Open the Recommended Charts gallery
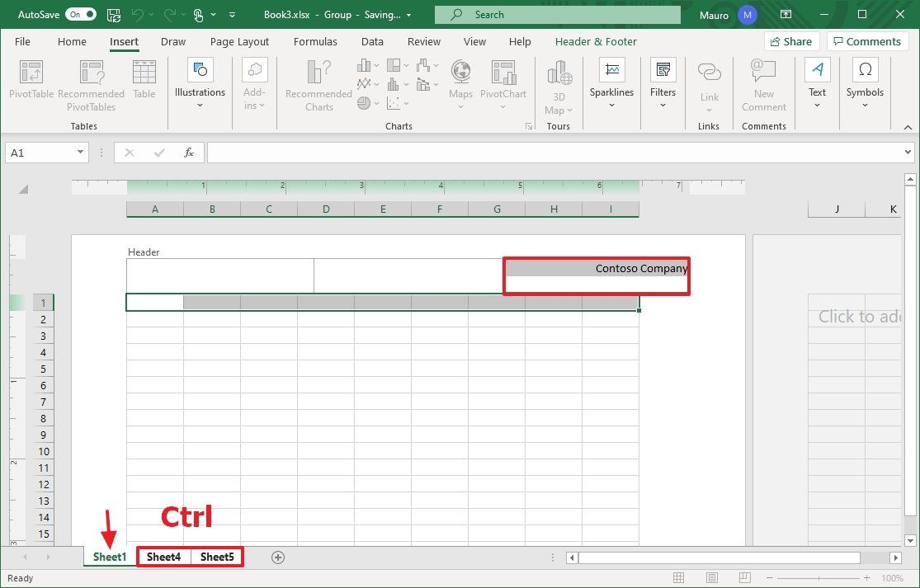Screen dimensions: 920x588 tap(318, 82)
